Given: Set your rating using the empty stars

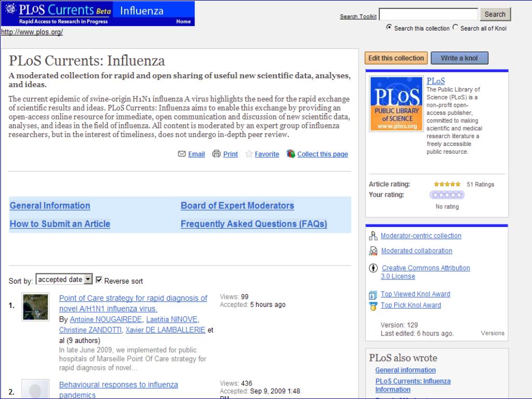Looking at the screenshot, I should pyautogui.click(x=447, y=195).
